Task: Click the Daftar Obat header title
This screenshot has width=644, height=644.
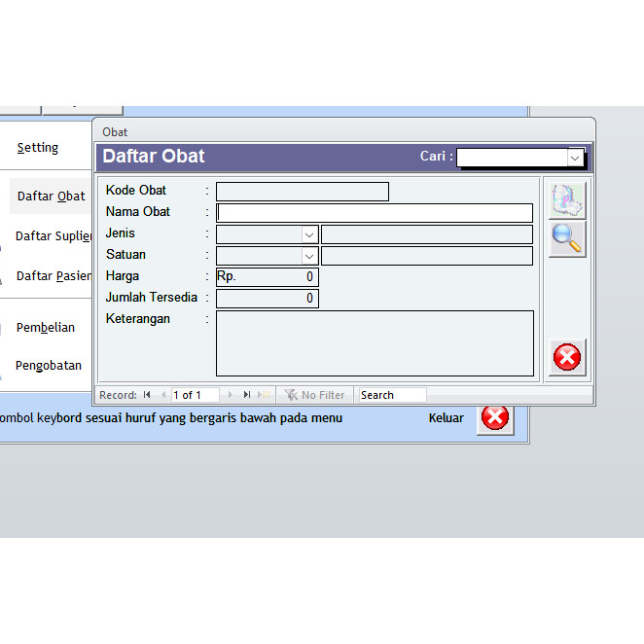Action: pyautogui.click(x=154, y=156)
